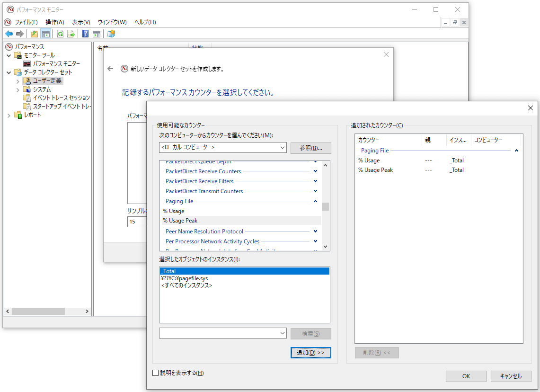
Task: Open the 表示(V) menu
Action: point(81,22)
